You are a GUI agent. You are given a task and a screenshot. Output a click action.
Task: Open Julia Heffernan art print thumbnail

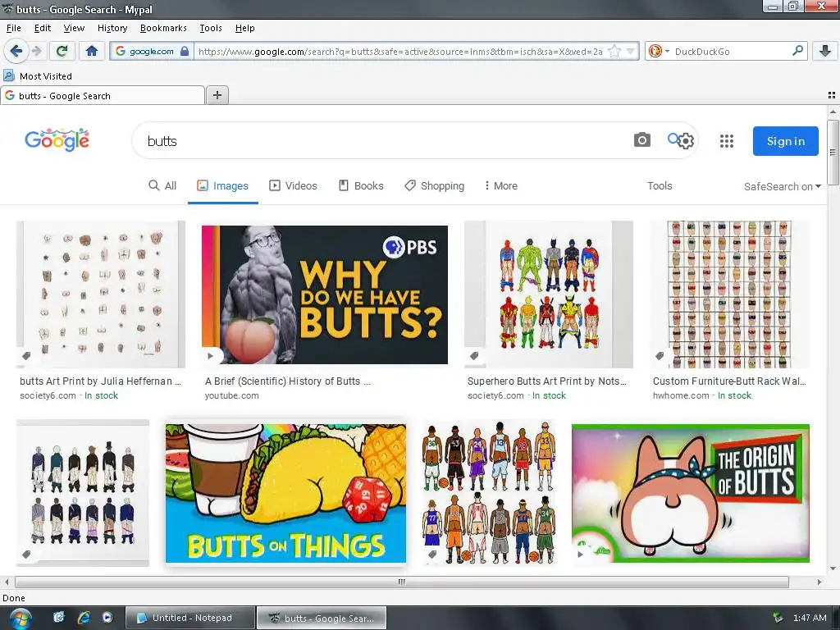pos(101,294)
